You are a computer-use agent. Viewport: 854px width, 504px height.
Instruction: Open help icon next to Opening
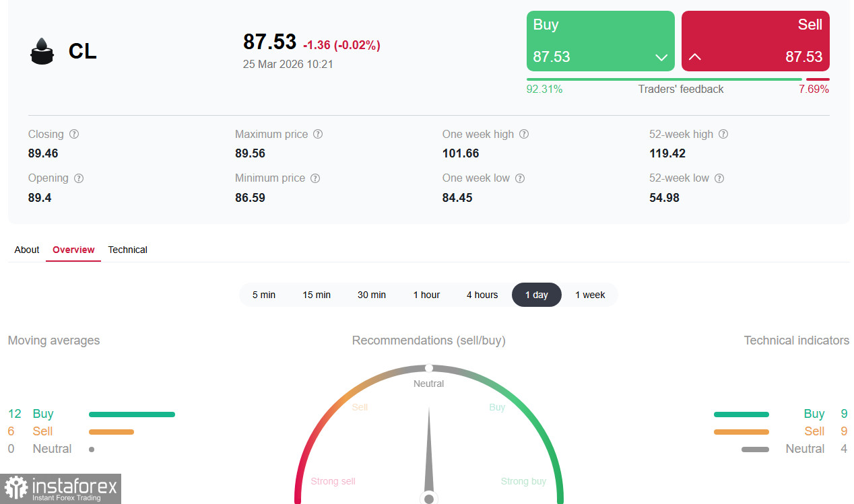[79, 178]
